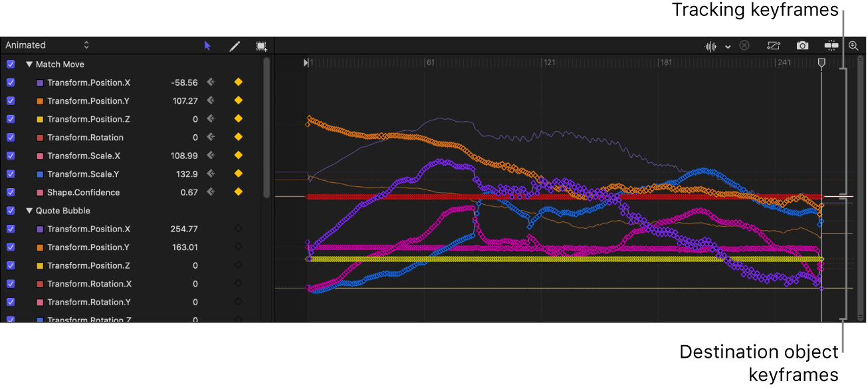Viewport: 868px width, 389px height.
Task: Select the Sketch Keyframes pencil tool
Action: click(234, 45)
